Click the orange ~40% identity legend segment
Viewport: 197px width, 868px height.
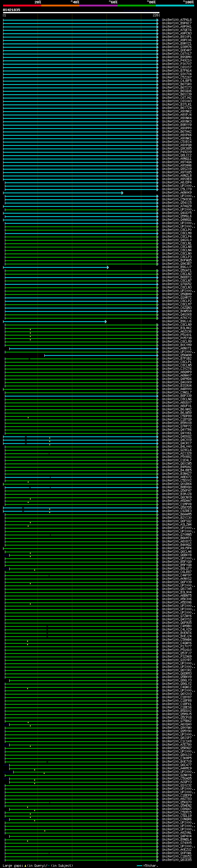60,6
